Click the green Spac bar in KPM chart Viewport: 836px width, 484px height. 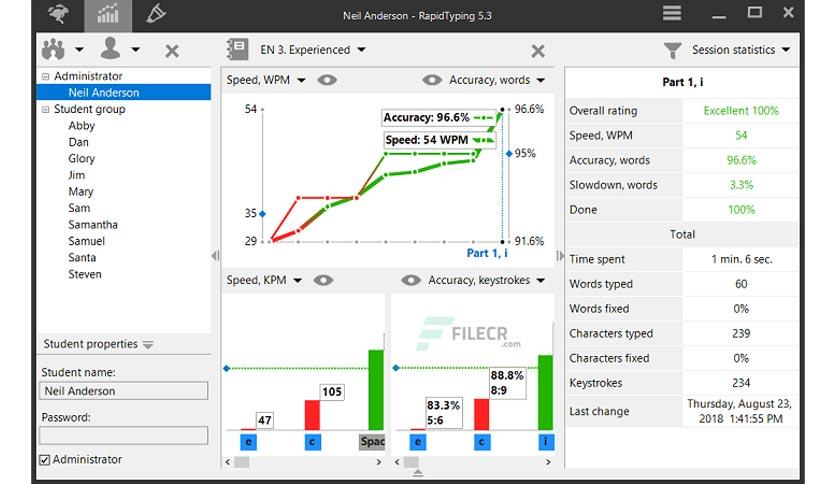click(x=376, y=390)
